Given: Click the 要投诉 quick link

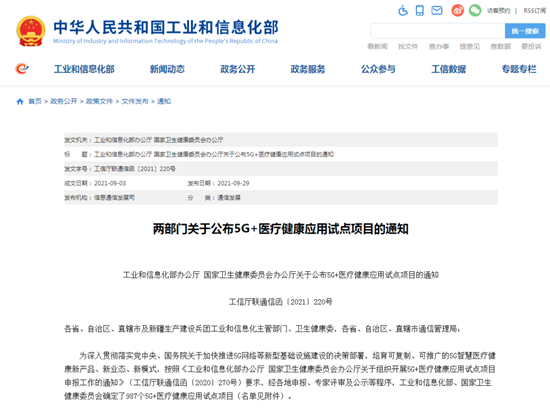Looking at the screenshot, I should pos(531,46).
